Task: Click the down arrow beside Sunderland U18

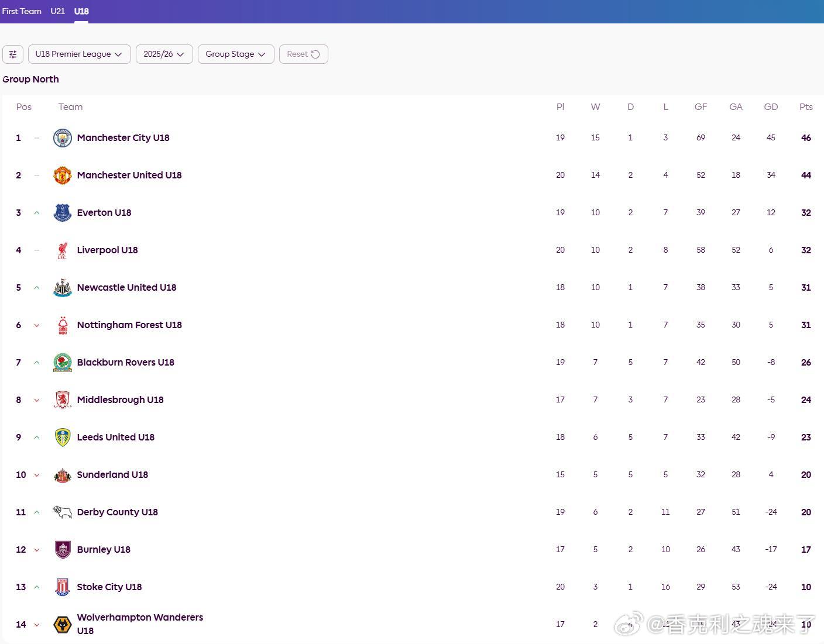Action: [x=37, y=475]
